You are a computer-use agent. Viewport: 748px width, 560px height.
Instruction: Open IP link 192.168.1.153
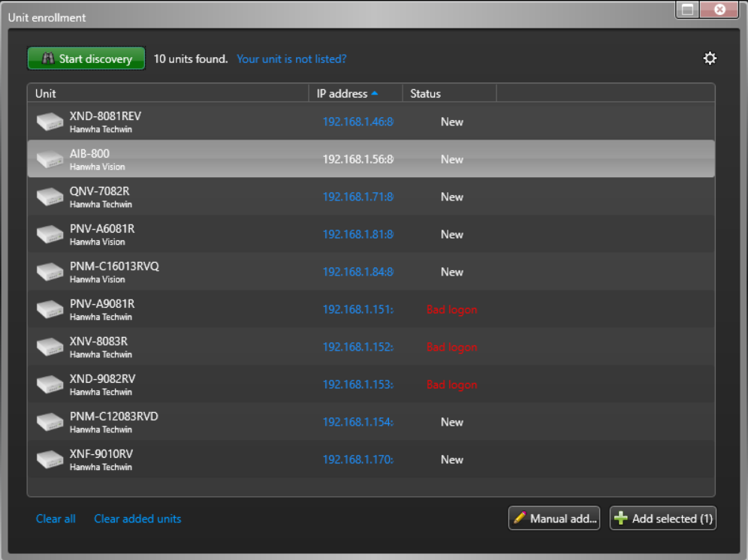358,384
